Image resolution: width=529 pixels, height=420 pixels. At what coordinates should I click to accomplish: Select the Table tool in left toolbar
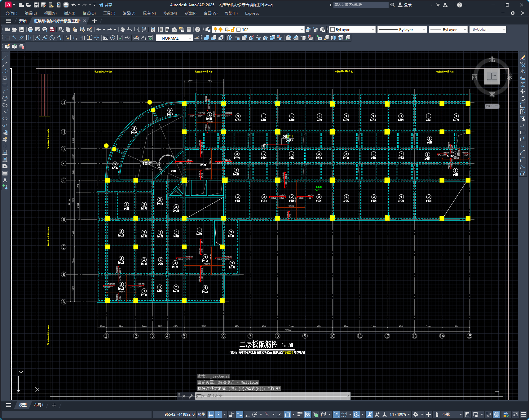click(5, 173)
